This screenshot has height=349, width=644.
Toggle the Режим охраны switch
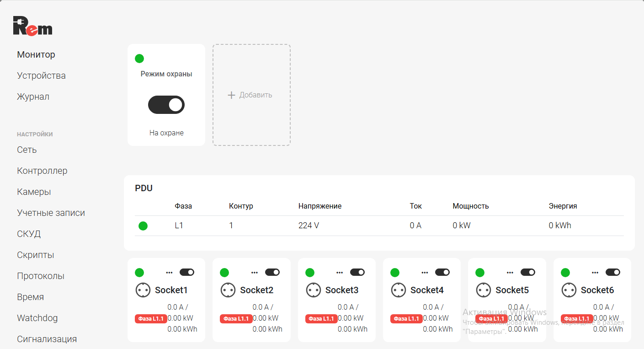[x=166, y=105]
